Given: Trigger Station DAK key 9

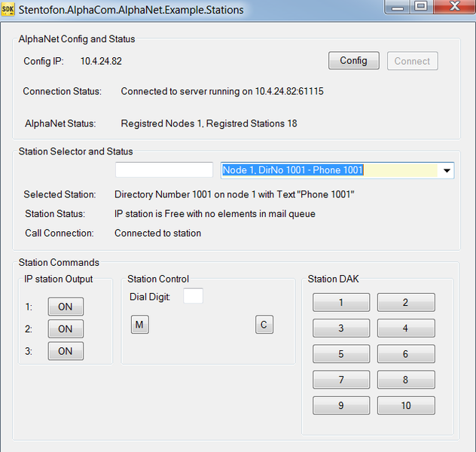Looking at the screenshot, I should [x=341, y=405].
